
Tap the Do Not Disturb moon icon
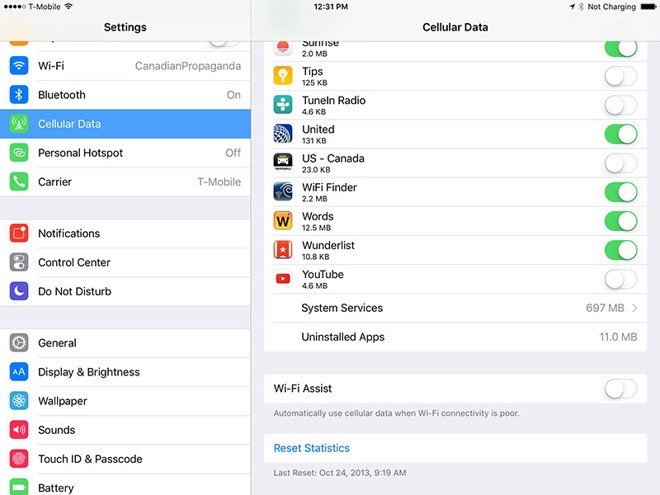[x=19, y=291]
